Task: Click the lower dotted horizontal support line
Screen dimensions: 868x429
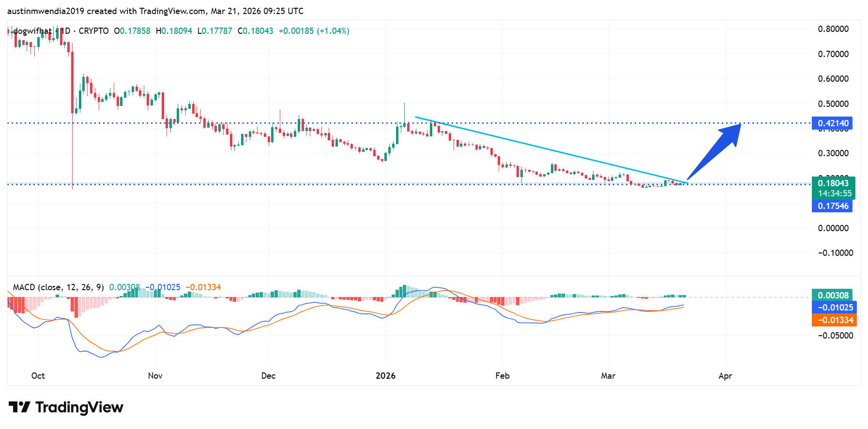Action: 290,184
